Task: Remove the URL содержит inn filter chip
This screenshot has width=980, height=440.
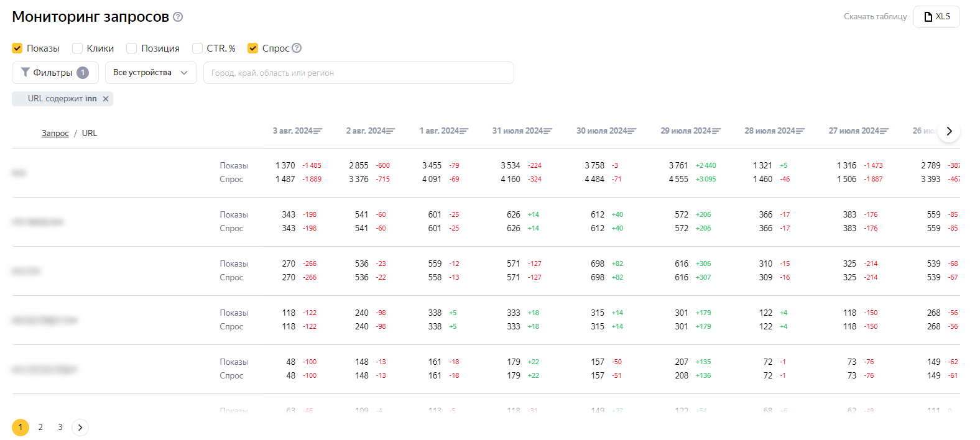Action: pos(106,99)
